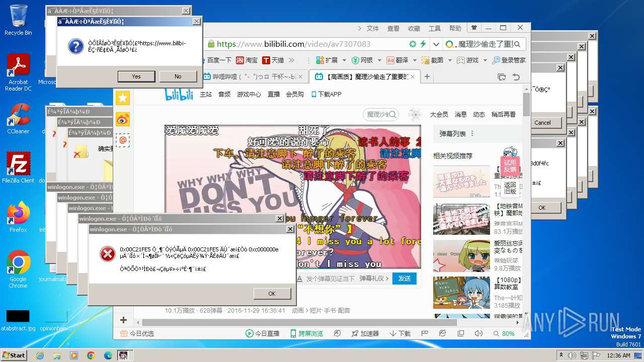This screenshot has width=644, height=362.
Task: Click the tab list window icon
Action: point(502,77)
